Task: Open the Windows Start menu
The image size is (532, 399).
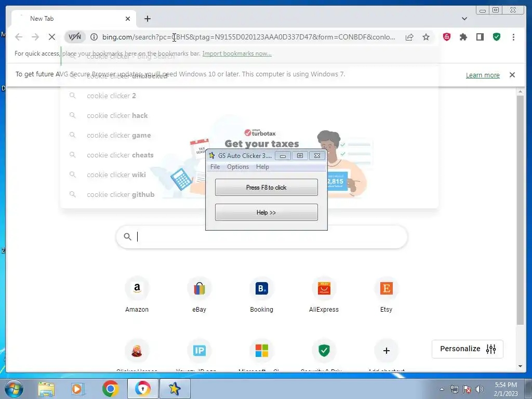Action: pos(14,389)
